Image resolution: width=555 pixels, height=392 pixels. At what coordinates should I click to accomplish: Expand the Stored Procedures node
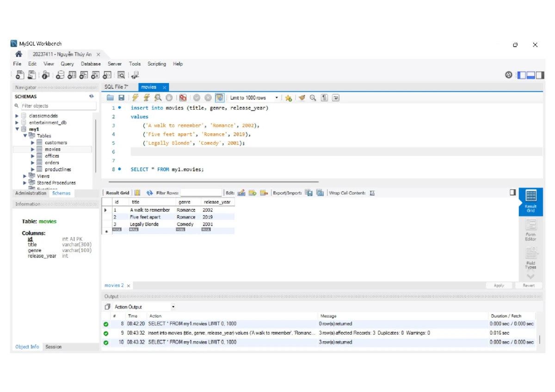tap(25, 183)
